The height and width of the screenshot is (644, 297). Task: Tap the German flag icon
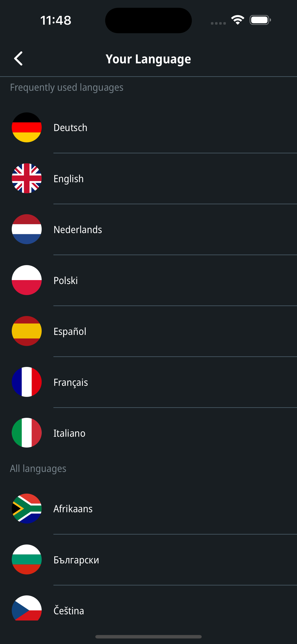(27, 128)
